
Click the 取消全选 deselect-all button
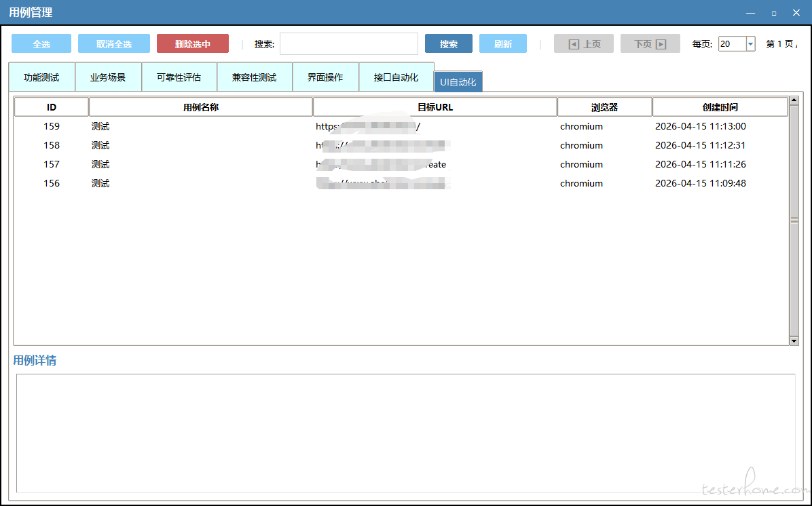pyautogui.click(x=114, y=44)
